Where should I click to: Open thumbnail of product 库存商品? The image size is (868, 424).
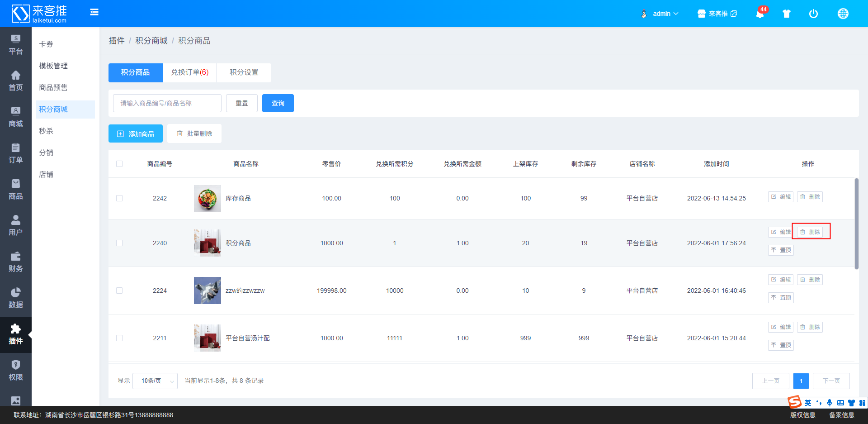point(208,199)
